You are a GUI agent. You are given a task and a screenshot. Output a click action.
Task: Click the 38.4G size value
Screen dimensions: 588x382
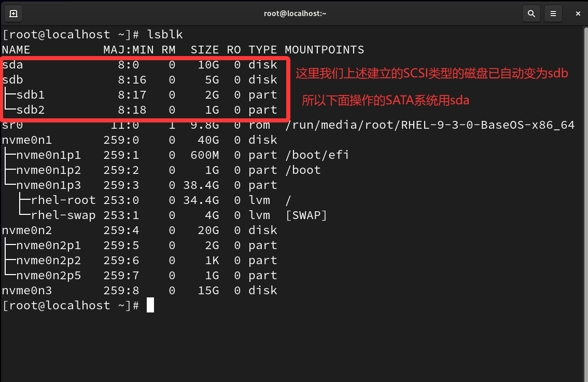pos(201,185)
